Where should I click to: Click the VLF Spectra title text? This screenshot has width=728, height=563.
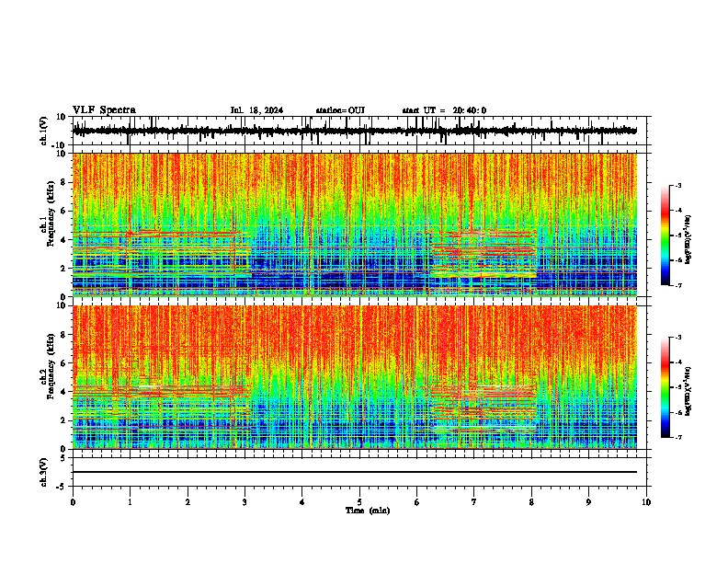click(104, 110)
